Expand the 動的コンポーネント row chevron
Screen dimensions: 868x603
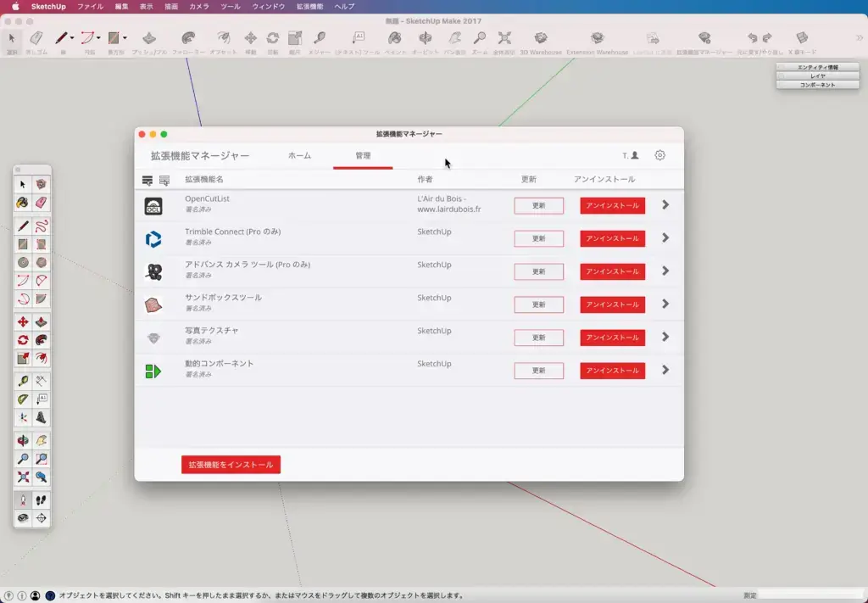(x=665, y=370)
